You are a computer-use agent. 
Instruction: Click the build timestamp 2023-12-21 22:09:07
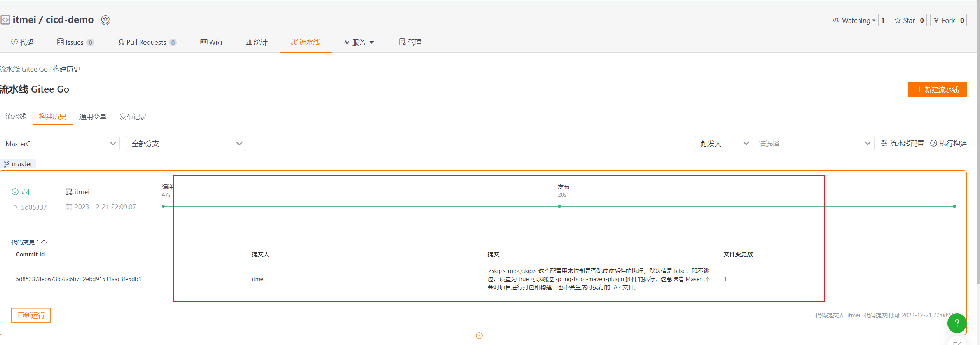click(105, 207)
